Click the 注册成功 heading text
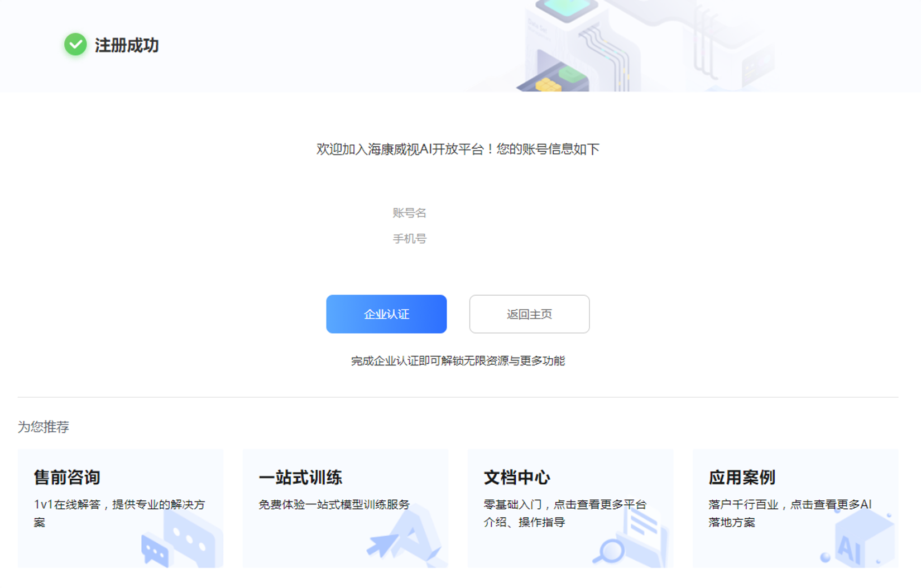 tap(127, 45)
